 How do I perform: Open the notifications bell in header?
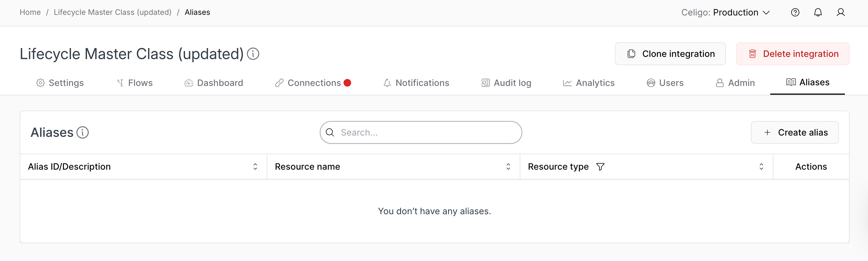click(818, 12)
